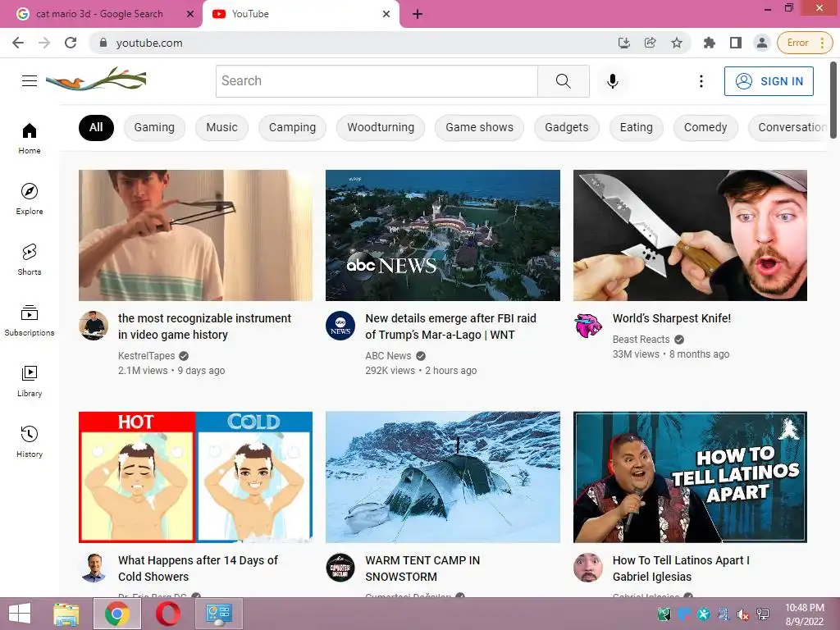This screenshot has width=840, height=630.
Task: Select the Gadgets filter chip
Action: click(566, 127)
